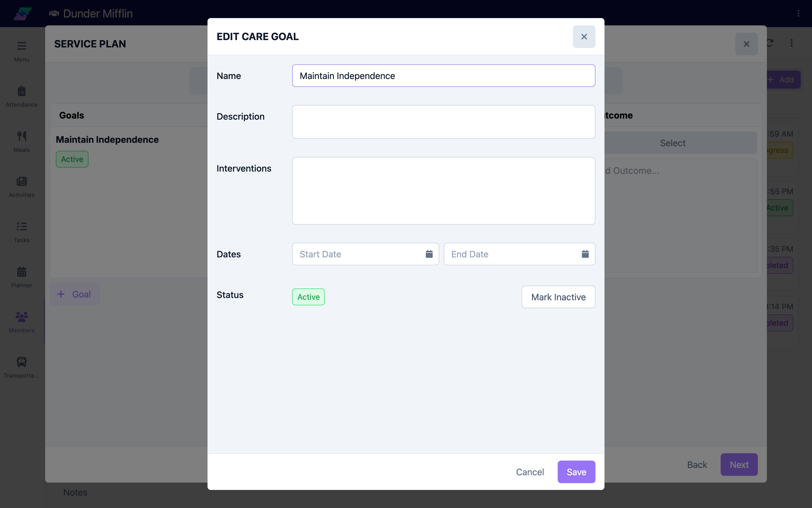Save the care goal
The width and height of the screenshot is (812, 508).
[x=576, y=472]
